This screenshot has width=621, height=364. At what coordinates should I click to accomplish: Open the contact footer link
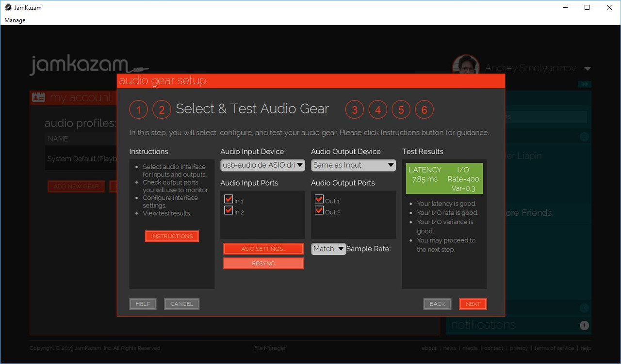pos(493,348)
